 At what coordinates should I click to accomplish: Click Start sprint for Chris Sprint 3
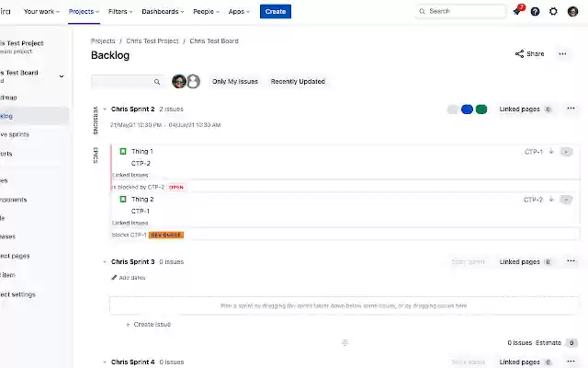coord(468,261)
